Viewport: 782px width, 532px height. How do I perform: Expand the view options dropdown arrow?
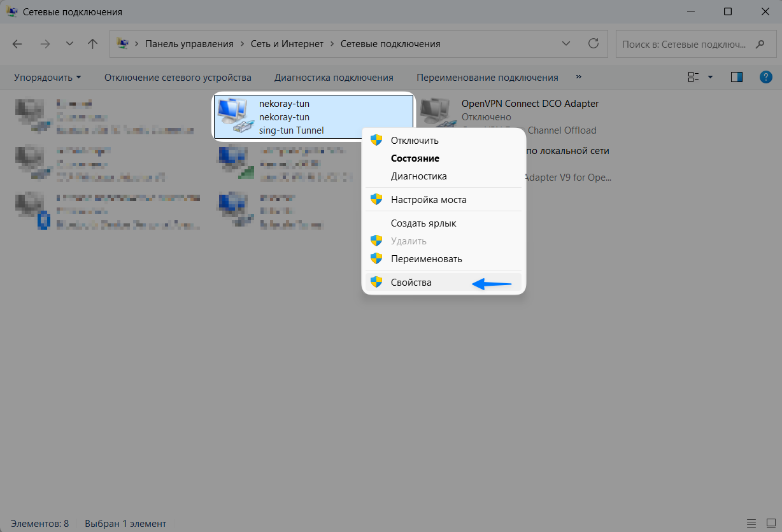[710, 77]
